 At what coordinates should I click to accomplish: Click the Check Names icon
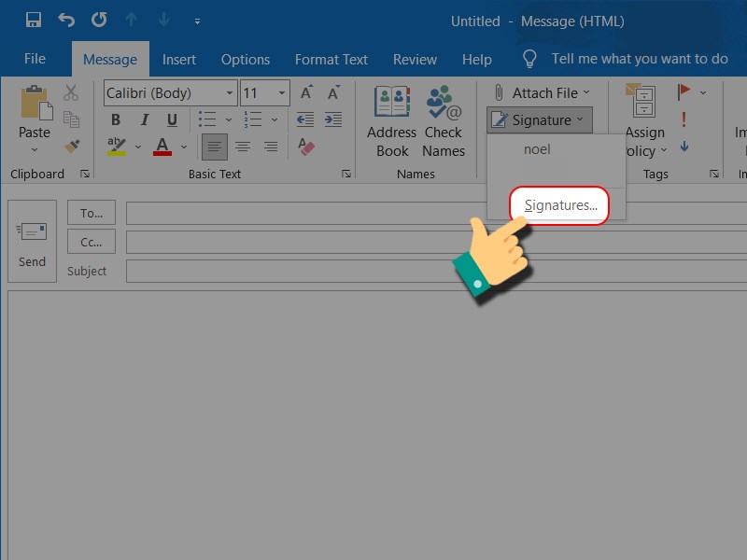[x=444, y=122]
